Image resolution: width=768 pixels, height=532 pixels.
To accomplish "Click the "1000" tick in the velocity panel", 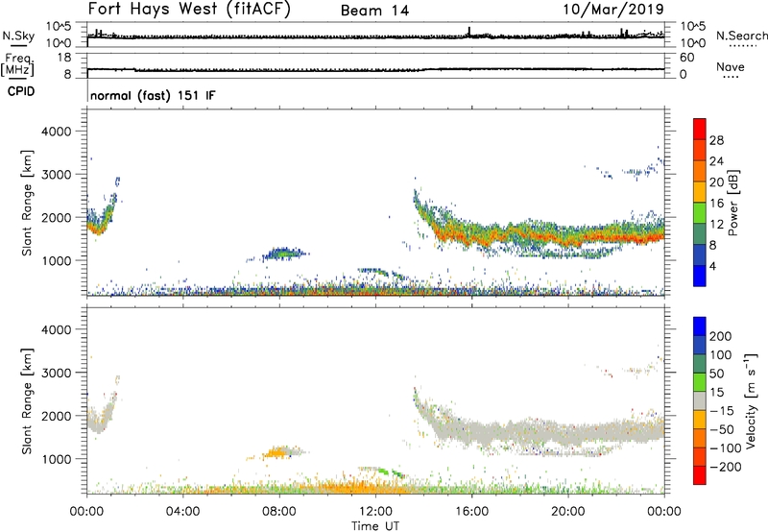I will 57,459.
